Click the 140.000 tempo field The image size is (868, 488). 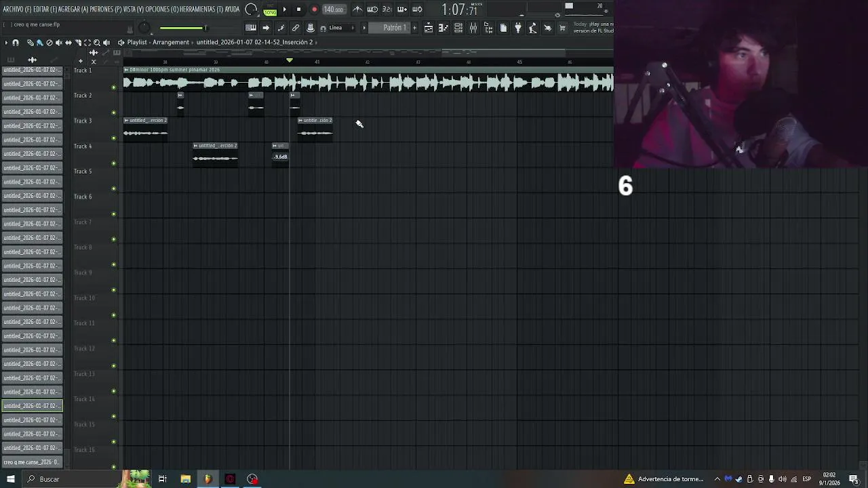[x=333, y=9]
